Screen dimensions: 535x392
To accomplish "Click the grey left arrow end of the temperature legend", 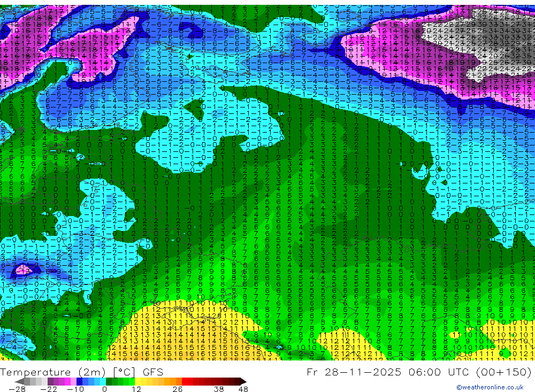I will click(x=19, y=382).
